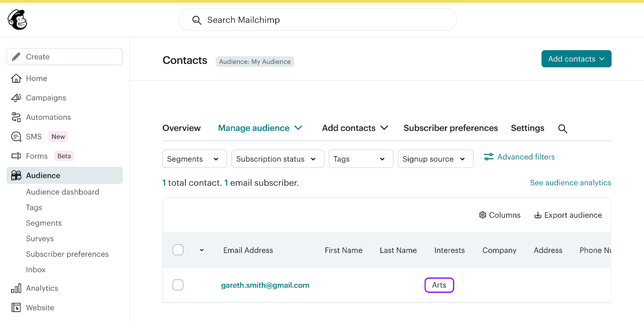Click the Audience: My Audience badge

pyautogui.click(x=255, y=62)
